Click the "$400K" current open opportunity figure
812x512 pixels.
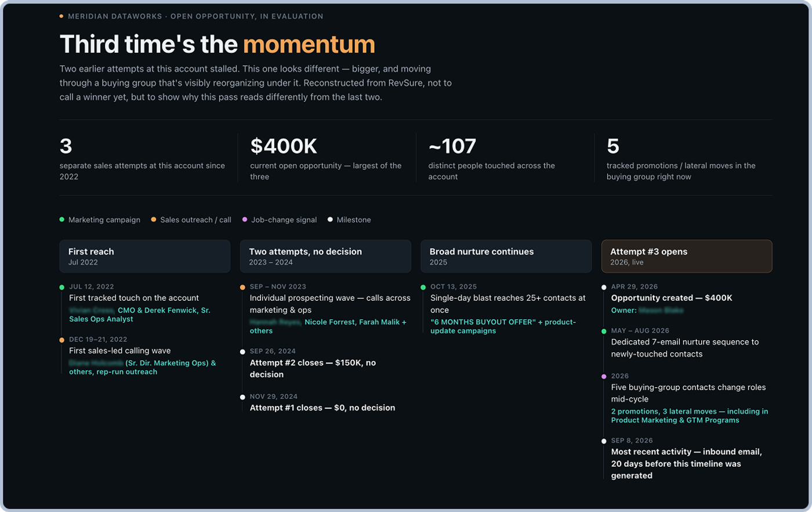pyautogui.click(x=284, y=146)
